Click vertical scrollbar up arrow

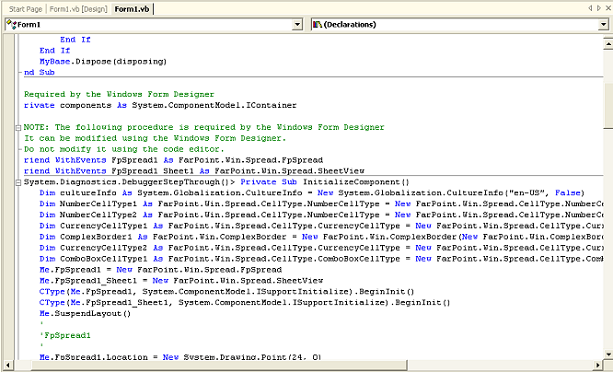608,43
